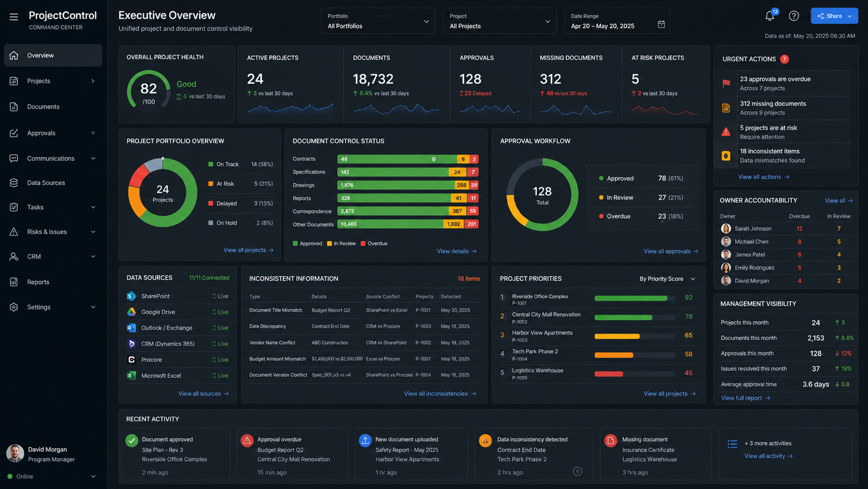Click David Morgan's profile photo in sidebar
868x489 pixels.
[x=15, y=454]
